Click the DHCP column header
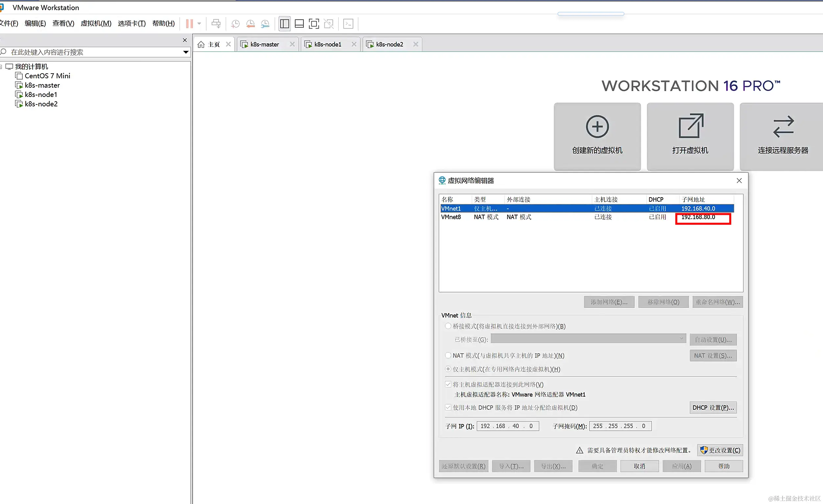The image size is (823, 504). tap(663, 199)
